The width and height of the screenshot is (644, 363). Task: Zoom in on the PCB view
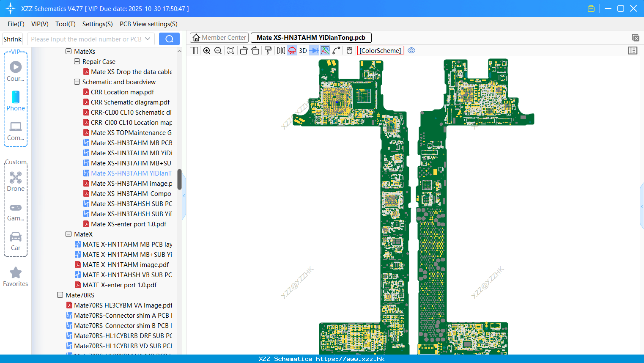(207, 50)
